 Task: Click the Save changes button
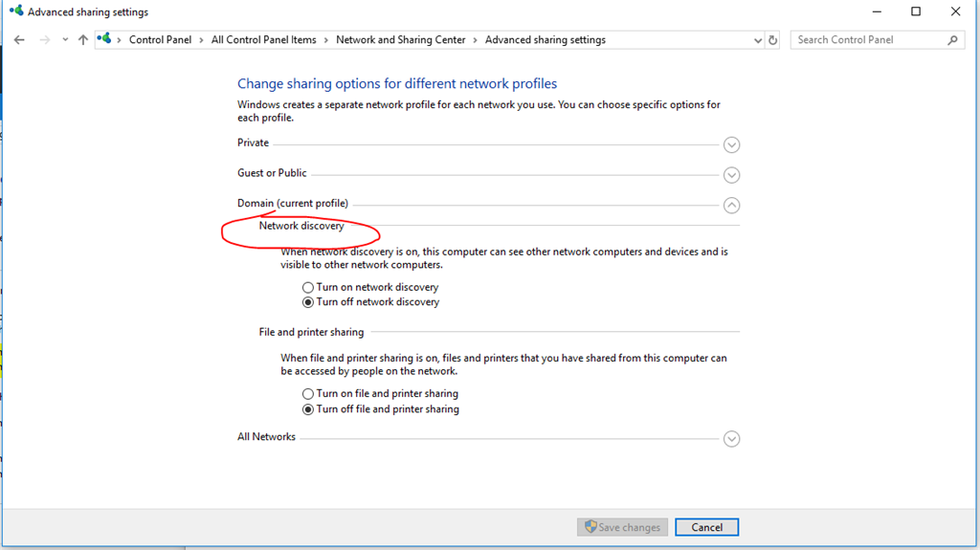pos(622,527)
